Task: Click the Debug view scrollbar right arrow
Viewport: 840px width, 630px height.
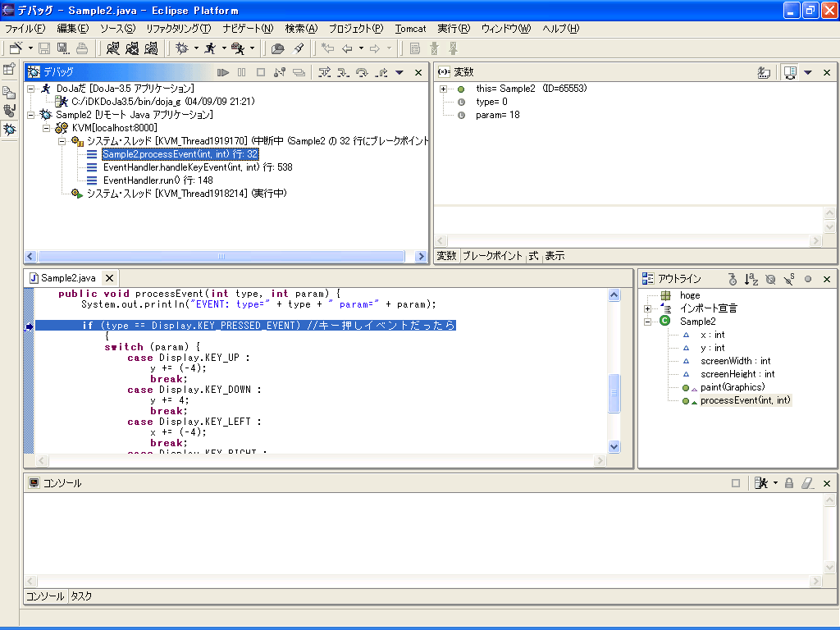Action: (421, 257)
